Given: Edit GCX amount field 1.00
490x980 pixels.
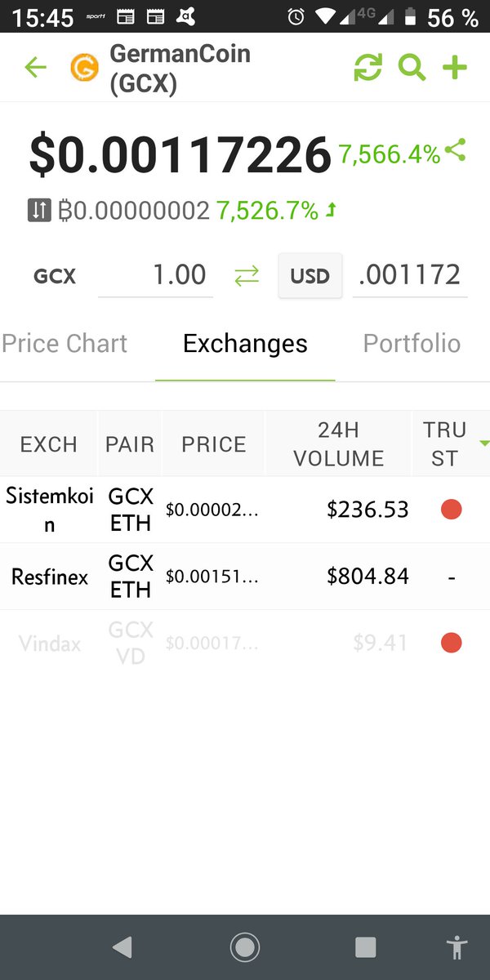Looking at the screenshot, I should 155,275.
